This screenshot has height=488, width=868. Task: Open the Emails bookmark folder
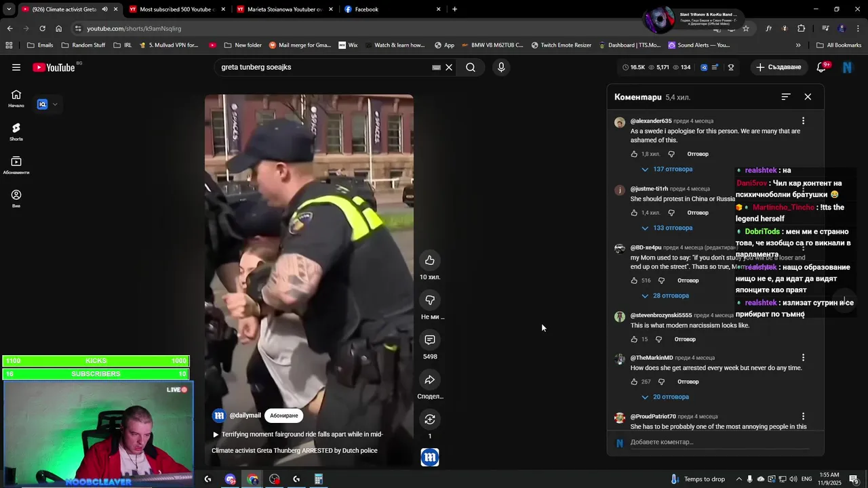(x=39, y=45)
